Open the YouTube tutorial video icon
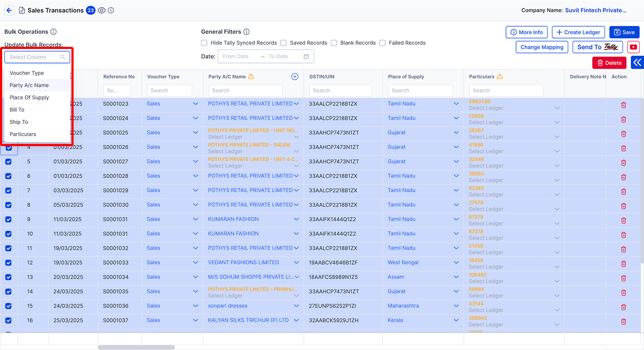The height and width of the screenshot is (350, 644). coord(633,47)
